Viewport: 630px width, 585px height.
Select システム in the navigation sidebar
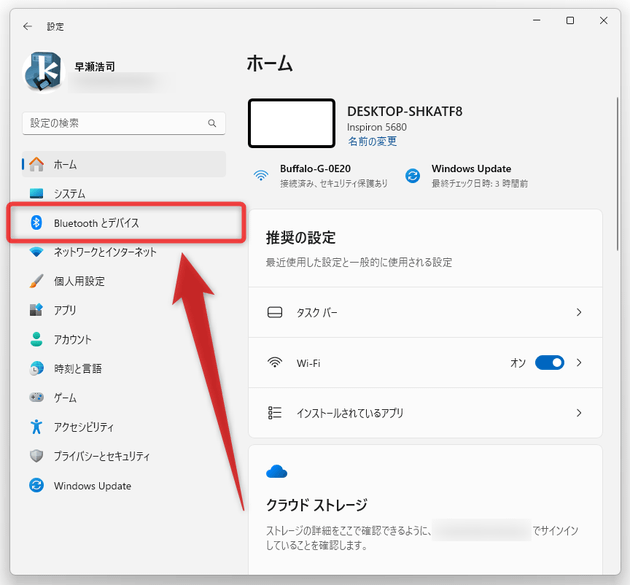(70, 194)
